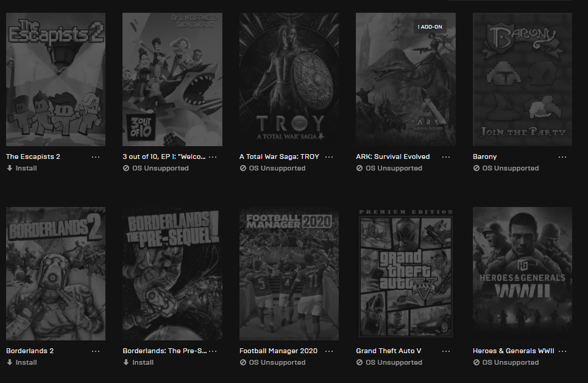
Task: Select the Borderlands Pre-Sequel cover art
Action: click(172, 273)
